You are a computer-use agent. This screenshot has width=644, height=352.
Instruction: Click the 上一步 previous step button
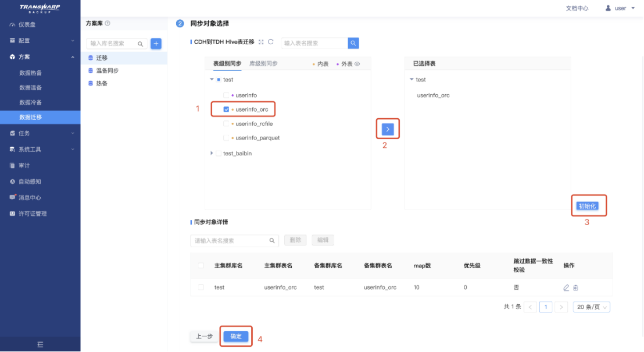point(204,336)
